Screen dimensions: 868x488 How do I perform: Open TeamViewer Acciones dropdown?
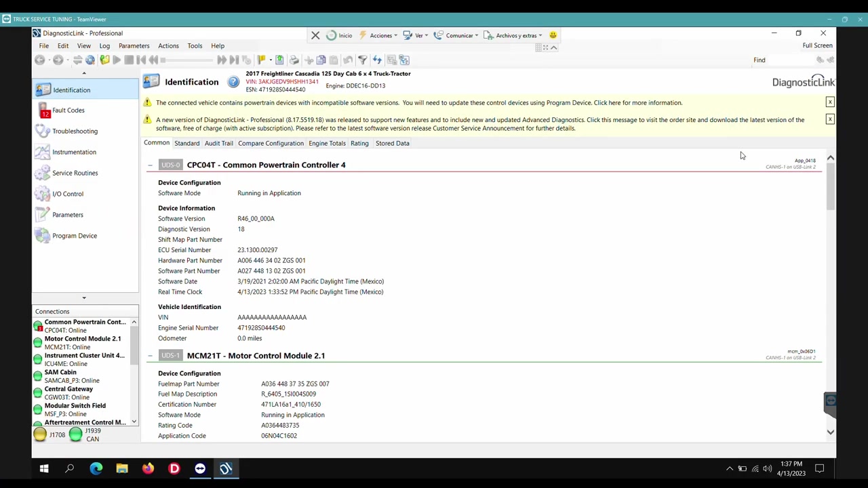point(379,35)
